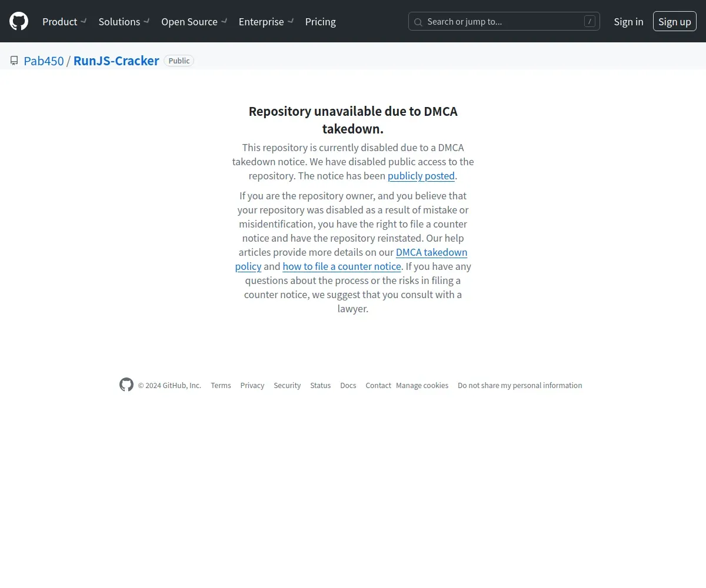The image size is (706, 588).
Task: Click the GitHub logo in the header
Action: pyautogui.click(x=19, y=21)
